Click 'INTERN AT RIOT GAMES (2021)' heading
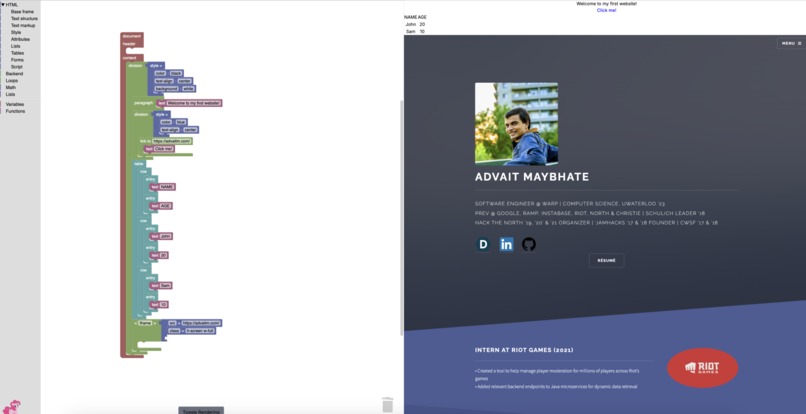 click(524, 350)
